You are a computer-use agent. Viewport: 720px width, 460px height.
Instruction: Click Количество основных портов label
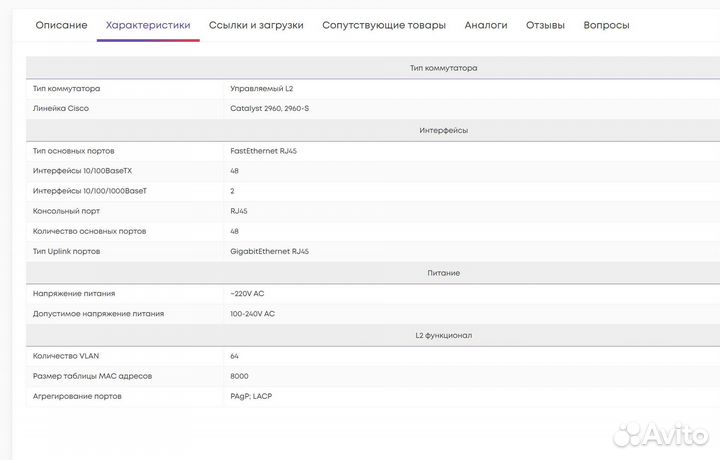pyautogui.click(x=90, y=231)
